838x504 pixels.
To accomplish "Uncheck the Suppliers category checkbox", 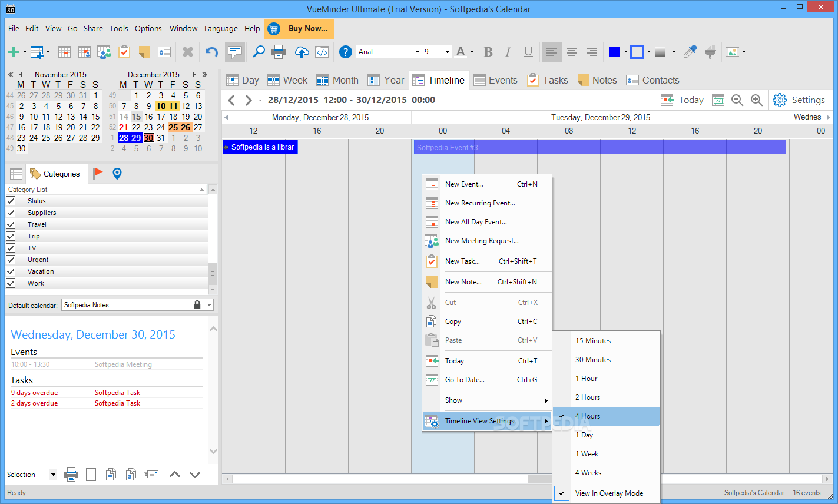I will click(11, 213).
